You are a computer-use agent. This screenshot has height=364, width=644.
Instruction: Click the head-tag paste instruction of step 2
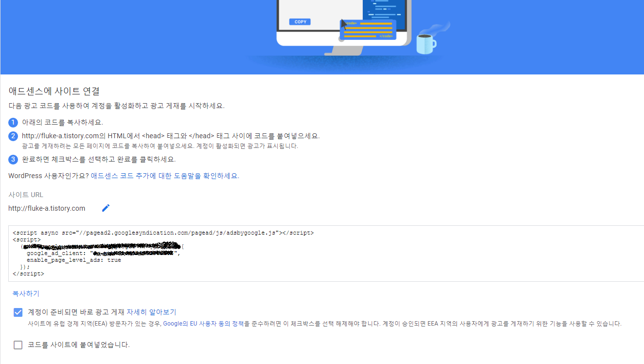coord(171,136)
